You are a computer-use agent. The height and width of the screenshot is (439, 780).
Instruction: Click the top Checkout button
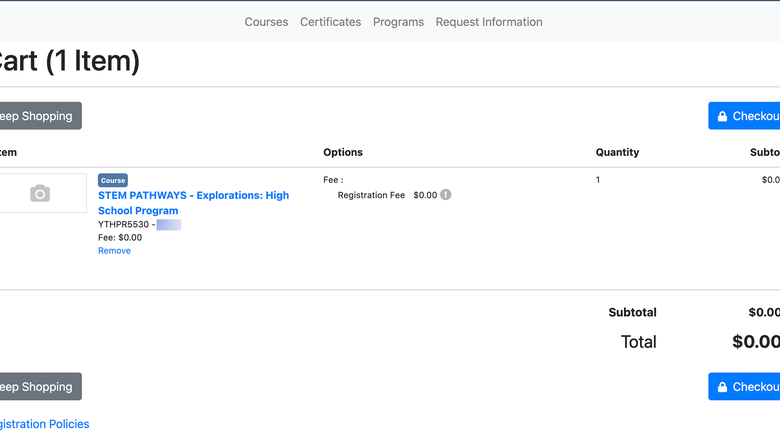(x=744, y=116)
